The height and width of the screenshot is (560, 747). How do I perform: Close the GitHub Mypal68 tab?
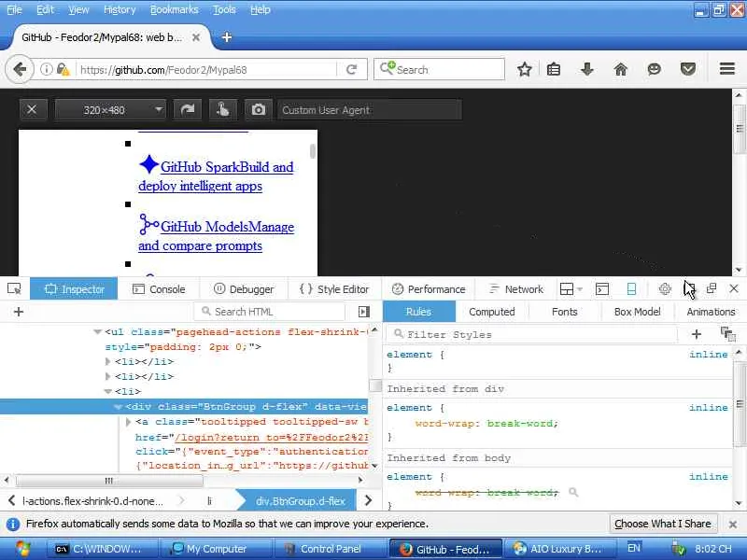pos(196,37)
